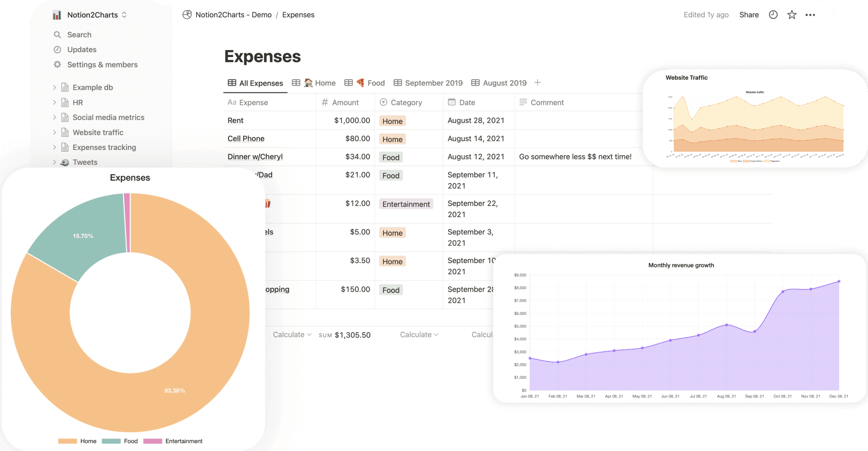Click the Example db page icon
868x451 pixels.
tap(65, 87)
